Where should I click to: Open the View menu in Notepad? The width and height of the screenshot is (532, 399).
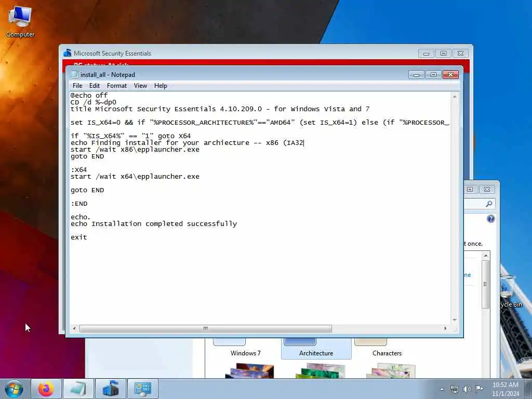140,86
